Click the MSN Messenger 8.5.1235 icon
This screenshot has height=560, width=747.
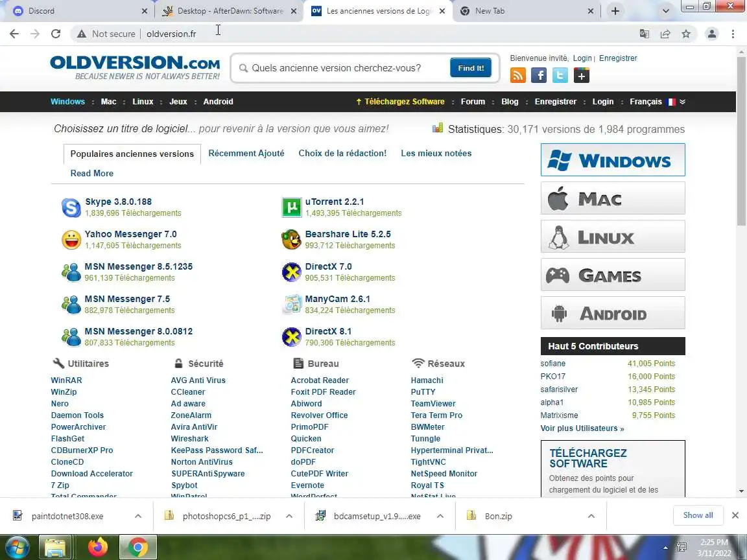[71, 272]
